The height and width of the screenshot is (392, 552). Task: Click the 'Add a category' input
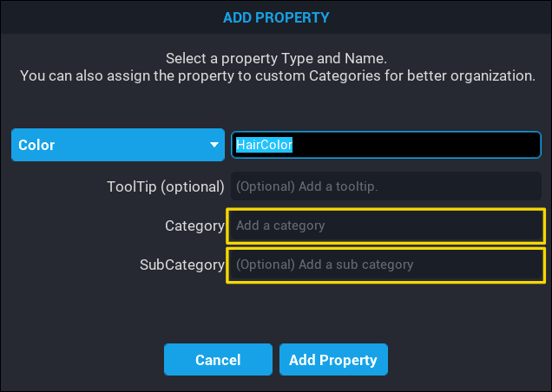click(x=385, y=225)
